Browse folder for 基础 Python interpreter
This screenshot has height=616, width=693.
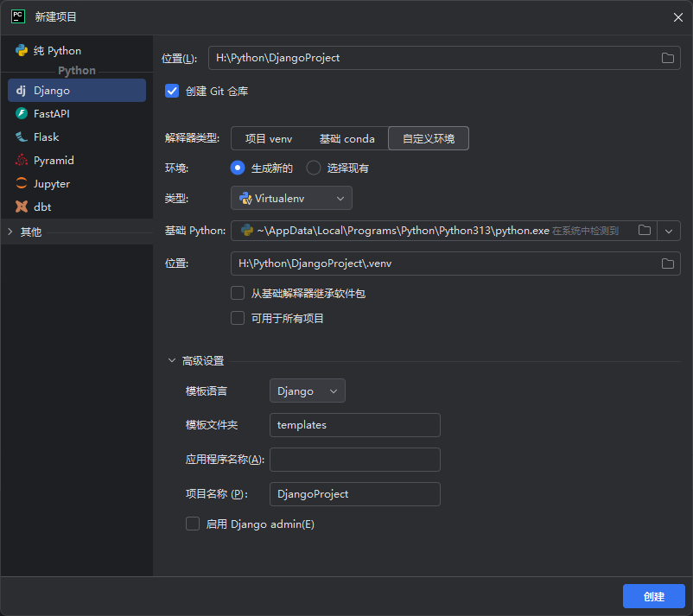coord(645,230)
